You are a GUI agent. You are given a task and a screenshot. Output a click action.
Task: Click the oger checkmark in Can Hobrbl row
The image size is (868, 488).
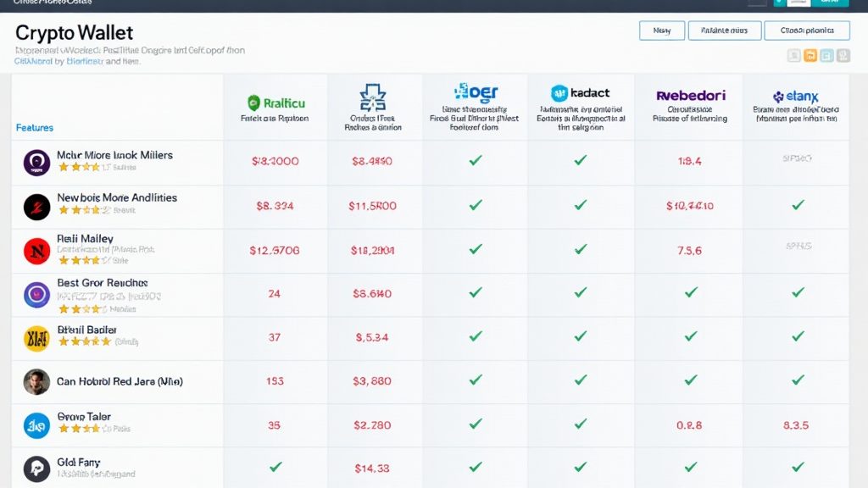[x=476, y=380]
